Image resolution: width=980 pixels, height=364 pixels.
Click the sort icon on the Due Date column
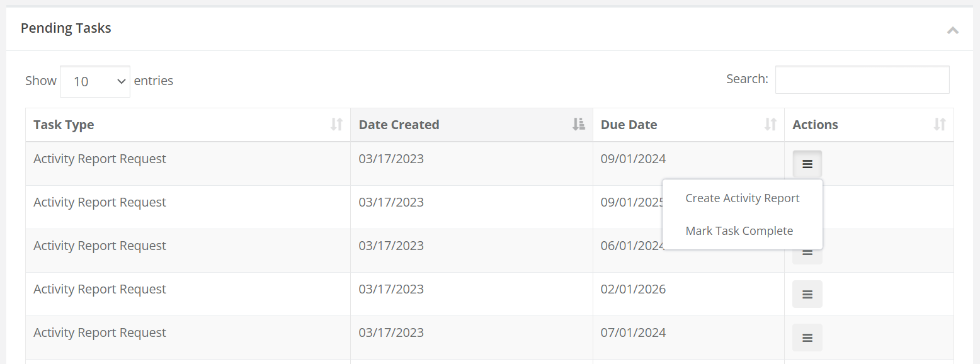pos(771,124)
